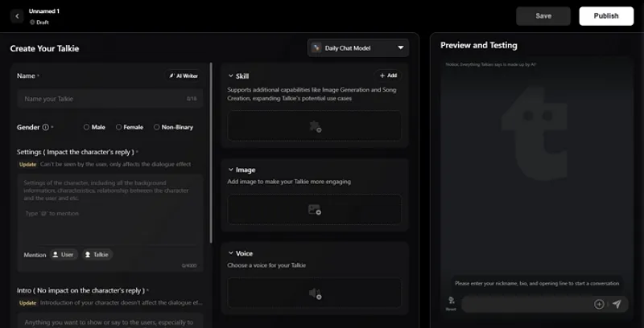Click the Preview and Testing heading
The height and width of the screenshot is (328, 644).
point(478,45)
